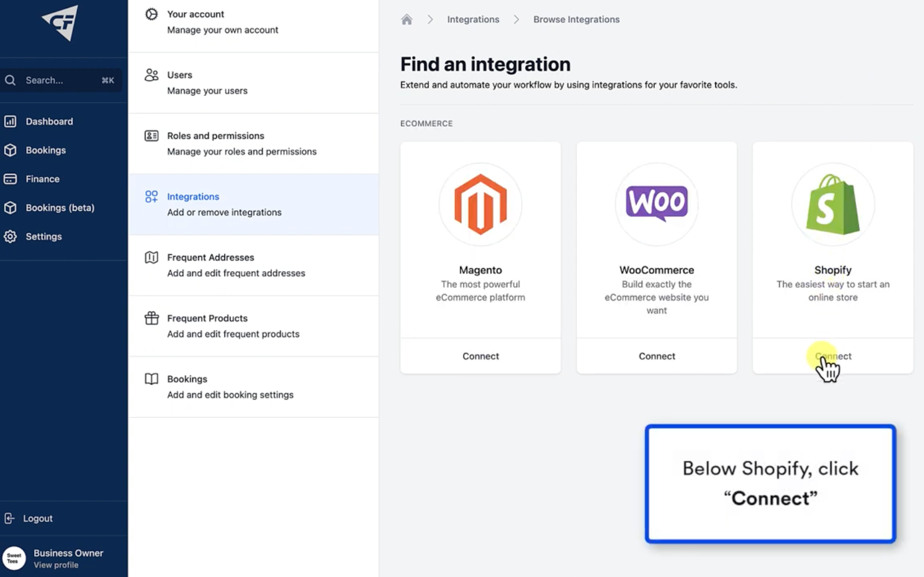Click the Logout link

pyautogui.click(x=38, y=518)
